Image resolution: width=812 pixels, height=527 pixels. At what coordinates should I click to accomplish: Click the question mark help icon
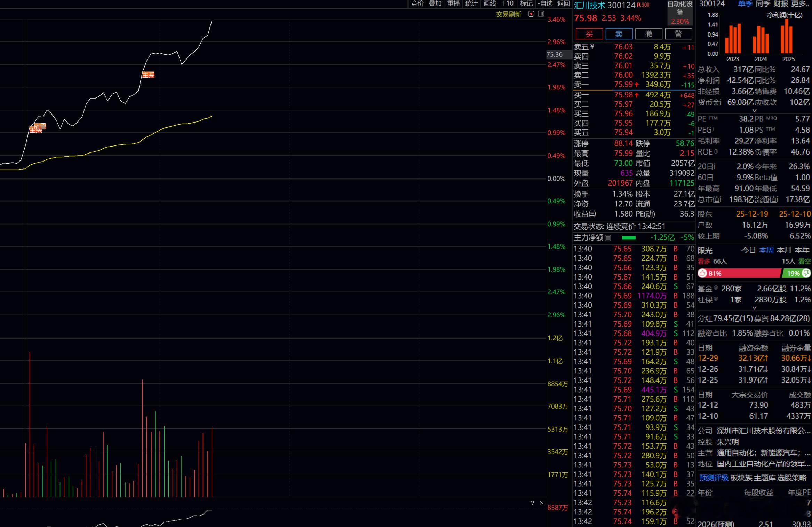[533, 503]
